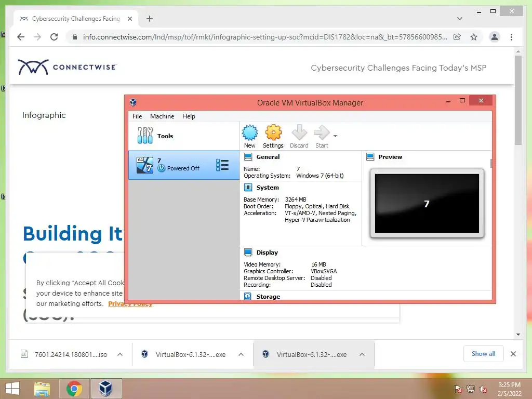This screenshot has height=399, width=532.
Task: Open the Machine menu in VirtualBox
Action: (x=162, y=116)
